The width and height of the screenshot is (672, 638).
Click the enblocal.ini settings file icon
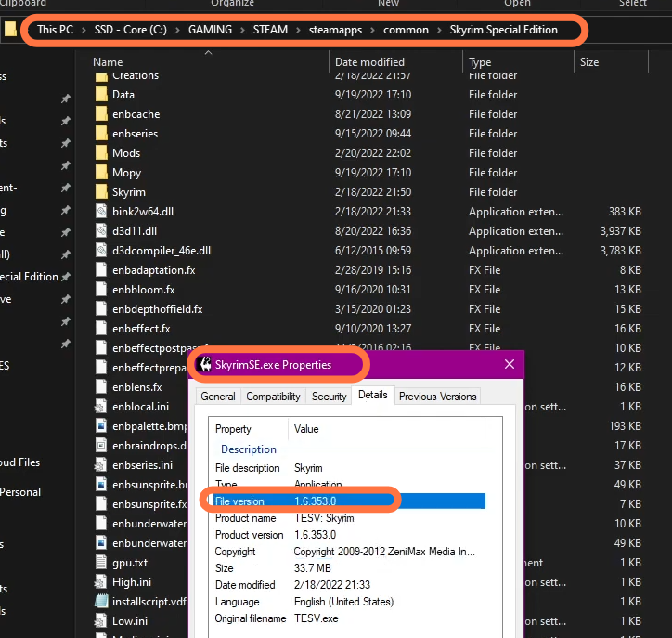tap(101, 407)
